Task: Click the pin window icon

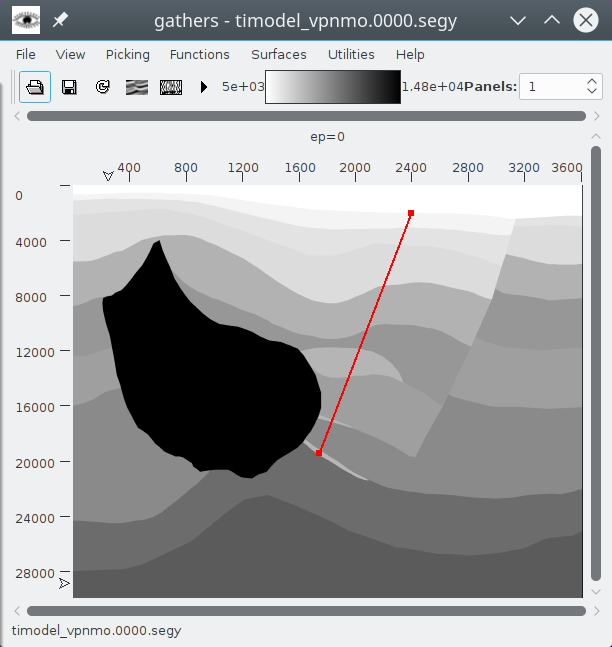Action: point(60,20)
